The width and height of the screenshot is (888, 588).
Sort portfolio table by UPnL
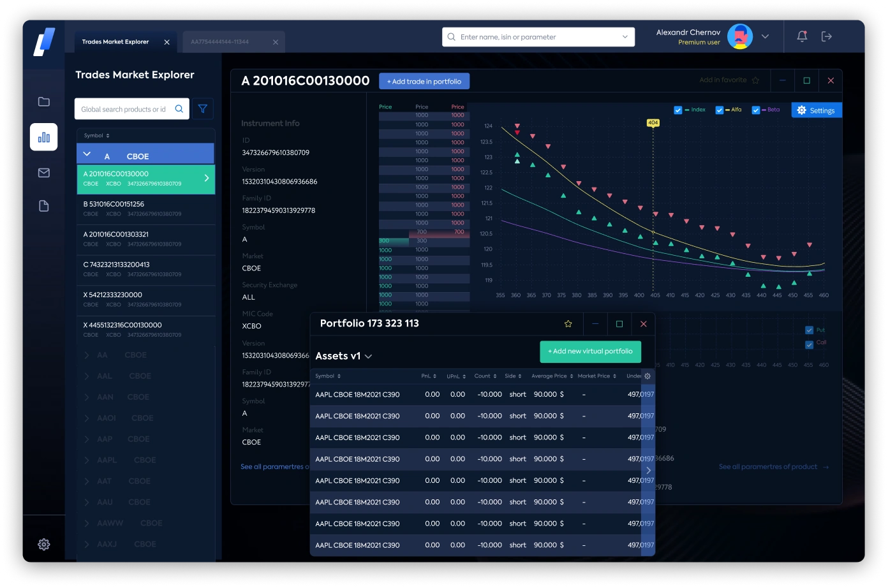click(456, 376)
